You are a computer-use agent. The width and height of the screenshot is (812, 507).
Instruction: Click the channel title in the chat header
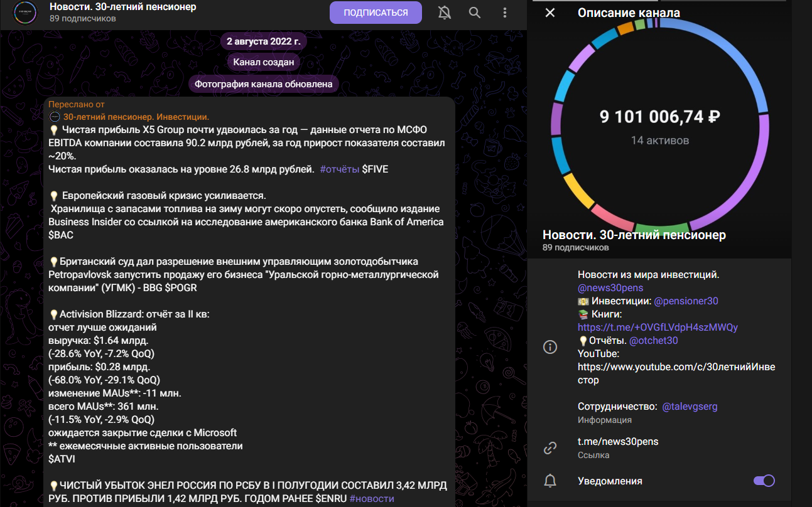pos(123,7)
